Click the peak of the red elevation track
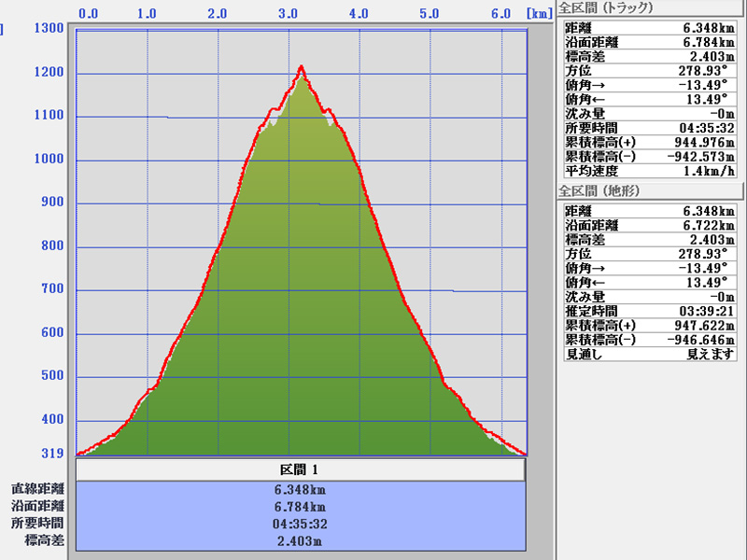Viewport: 747px width, 560px height. [x=301, y=67]
